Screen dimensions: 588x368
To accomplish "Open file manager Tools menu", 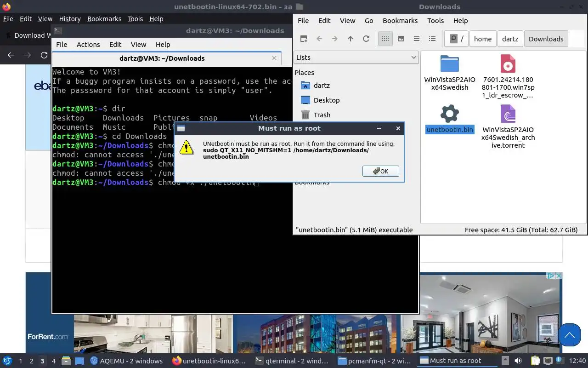I will coord(435,21).
